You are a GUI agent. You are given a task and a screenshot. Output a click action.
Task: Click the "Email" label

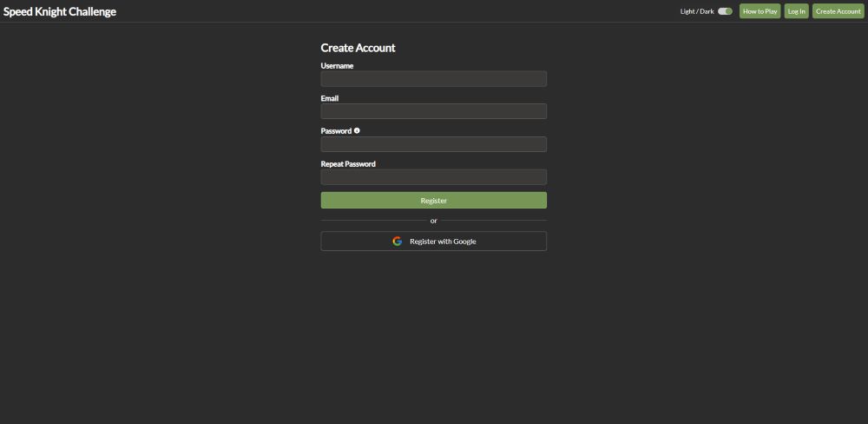click(x=330, y=98)
